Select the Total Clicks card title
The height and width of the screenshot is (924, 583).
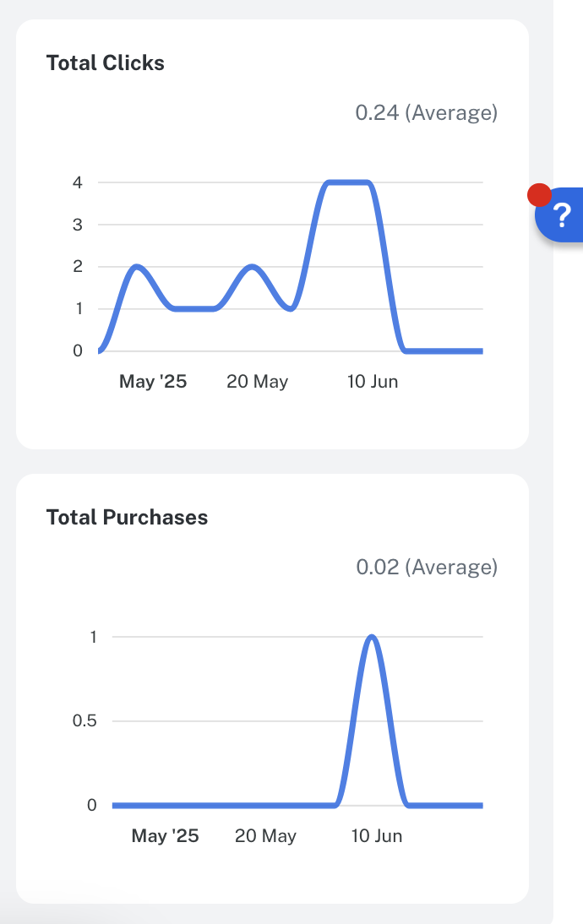click(106, 63)
